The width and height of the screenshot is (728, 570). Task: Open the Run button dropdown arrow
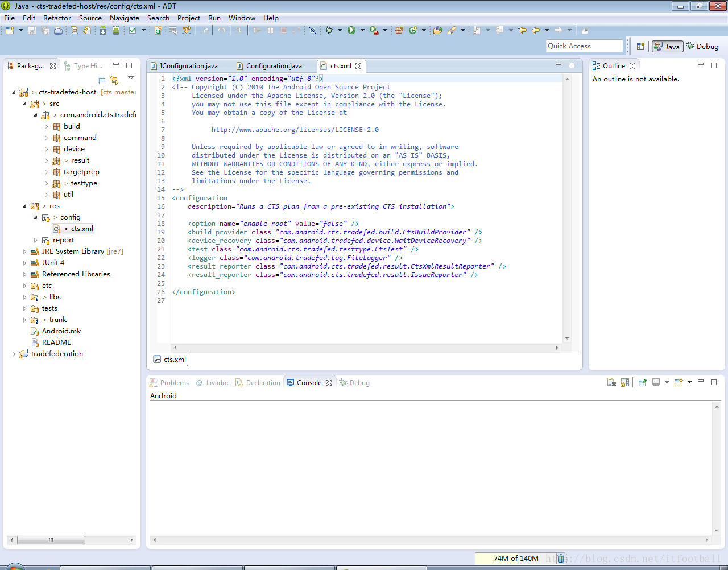coord(362,30)
